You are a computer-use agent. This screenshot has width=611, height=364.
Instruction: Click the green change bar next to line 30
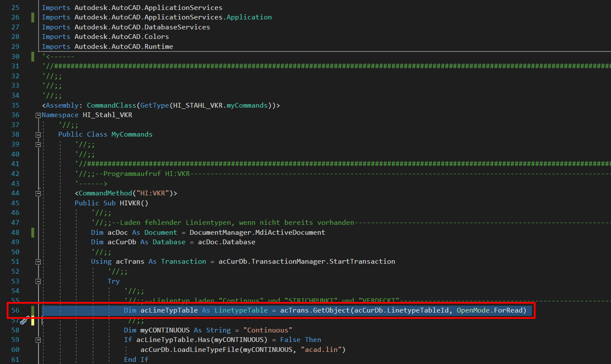[x=32, y=56]
